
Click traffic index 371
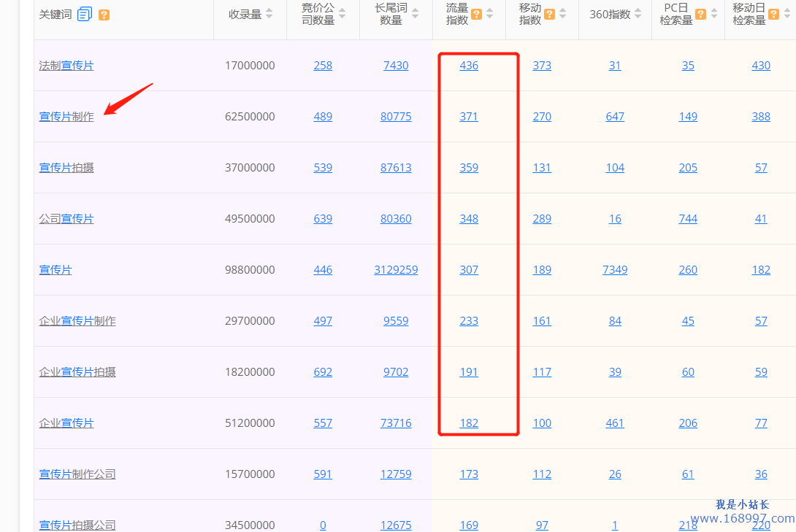pos(469,117)
